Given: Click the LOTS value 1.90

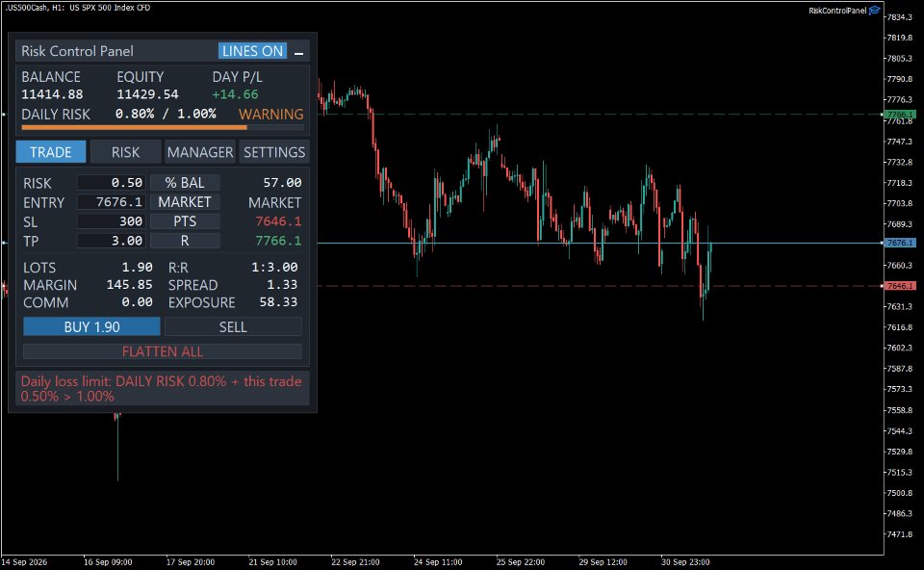Looking at the screenshot, I should [x=138, y=267].
